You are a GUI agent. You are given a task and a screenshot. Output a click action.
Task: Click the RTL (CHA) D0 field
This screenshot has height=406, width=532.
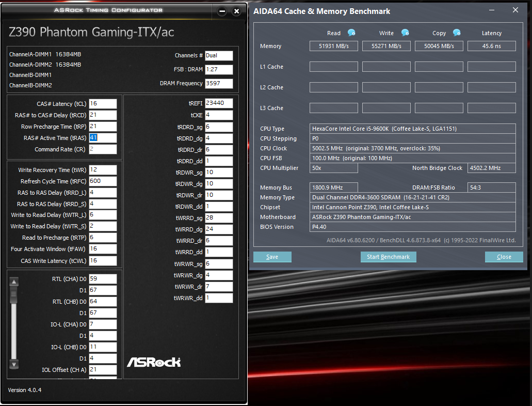103,279
